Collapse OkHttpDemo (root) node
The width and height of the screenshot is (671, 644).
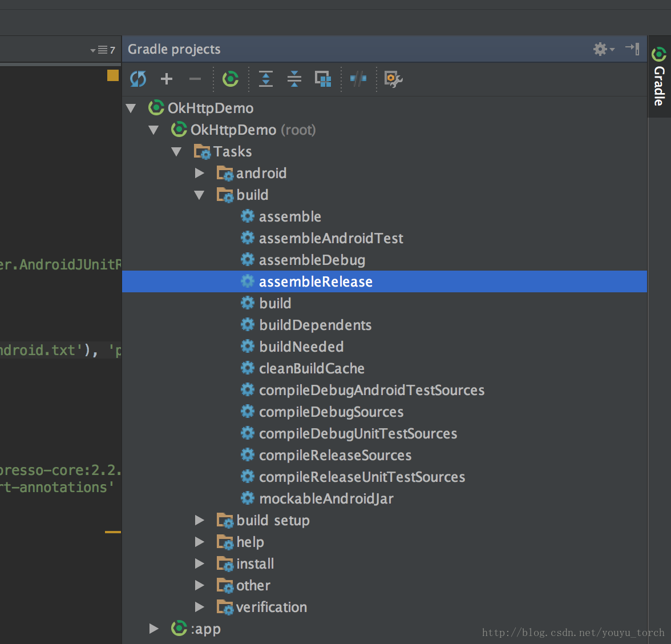click(x=153, y=130)
